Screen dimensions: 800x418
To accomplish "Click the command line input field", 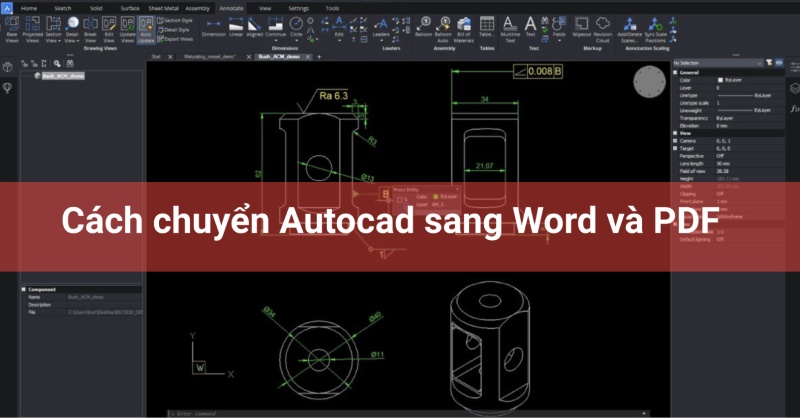I will tap(408, 413).
